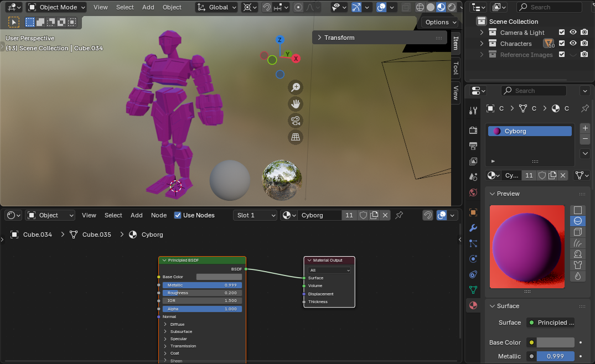The width and height of the screenshot is (595, 364).
Task: Exclude Camera & Light collection checkbox
Action: coord(562,33)
